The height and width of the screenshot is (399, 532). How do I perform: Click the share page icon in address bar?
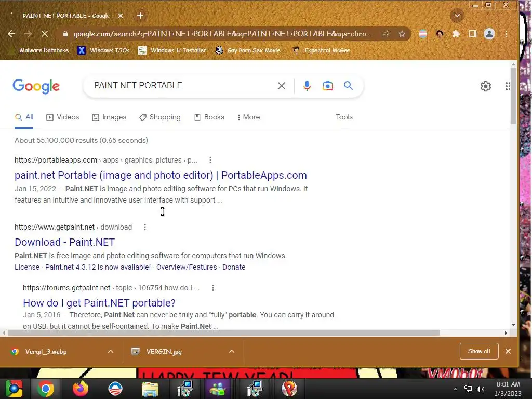385,34
